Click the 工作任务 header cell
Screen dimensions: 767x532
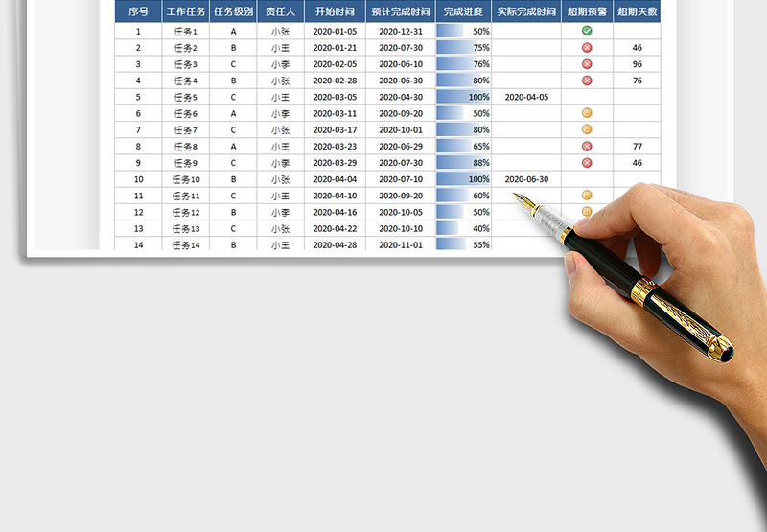185,12
